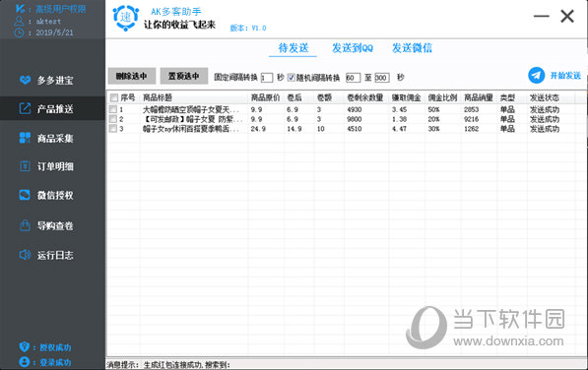View 运行日志 section
The height and width of the screenshot is (370, 588).
tap(52, 255)
